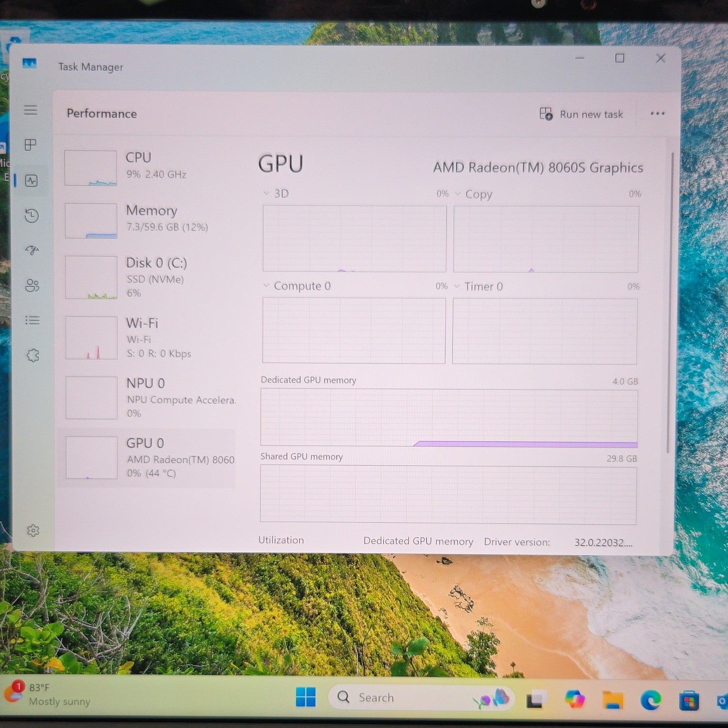Click the Wi-Fi throughput mini graph thumbnail
The height and width of the screenshot is (728, 728).
point(92,338)
